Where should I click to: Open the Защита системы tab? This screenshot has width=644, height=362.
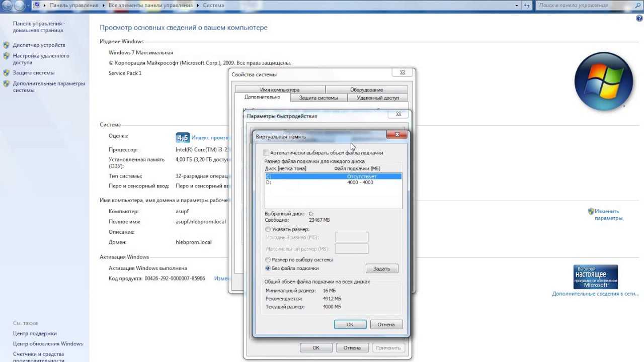point(318,98)
